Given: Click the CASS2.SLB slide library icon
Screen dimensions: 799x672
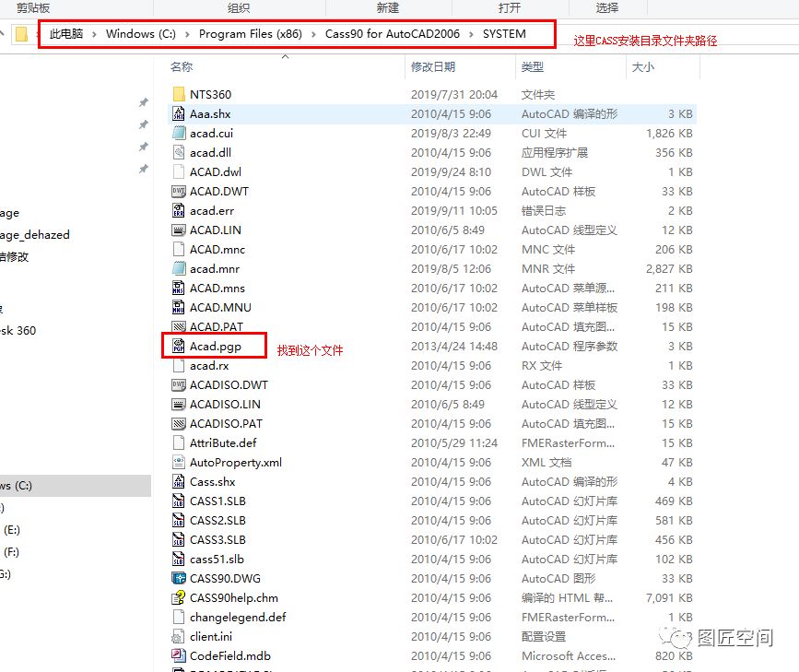Looking at the screenshot, I should 179,521.
